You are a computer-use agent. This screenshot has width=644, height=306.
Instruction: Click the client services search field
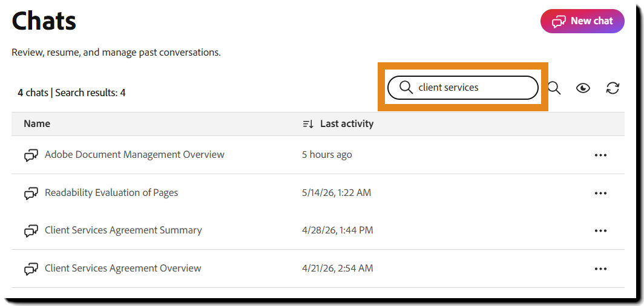tap(462, 87)
